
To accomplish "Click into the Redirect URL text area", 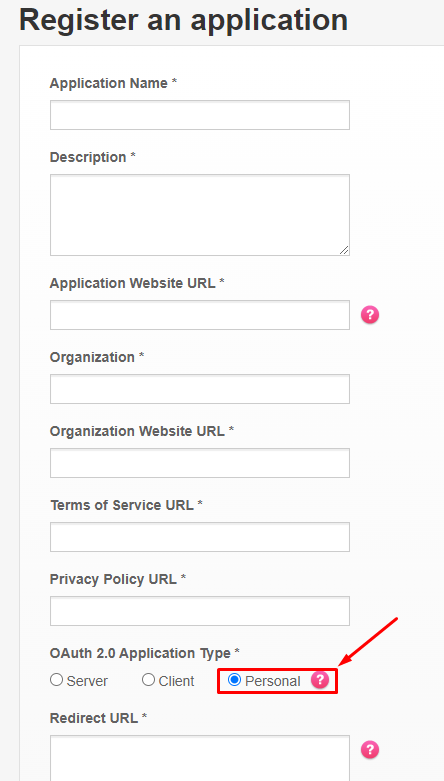I will coord(200,758).
